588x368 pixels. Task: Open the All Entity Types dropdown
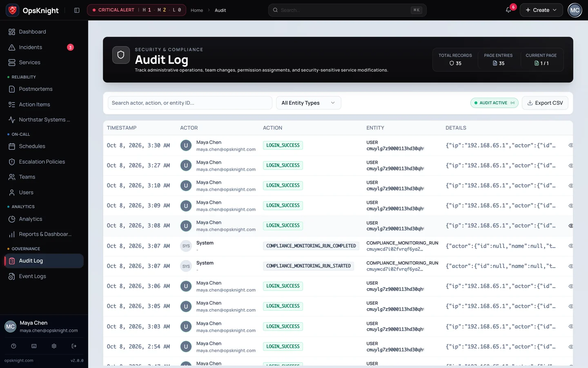(308, 103)
